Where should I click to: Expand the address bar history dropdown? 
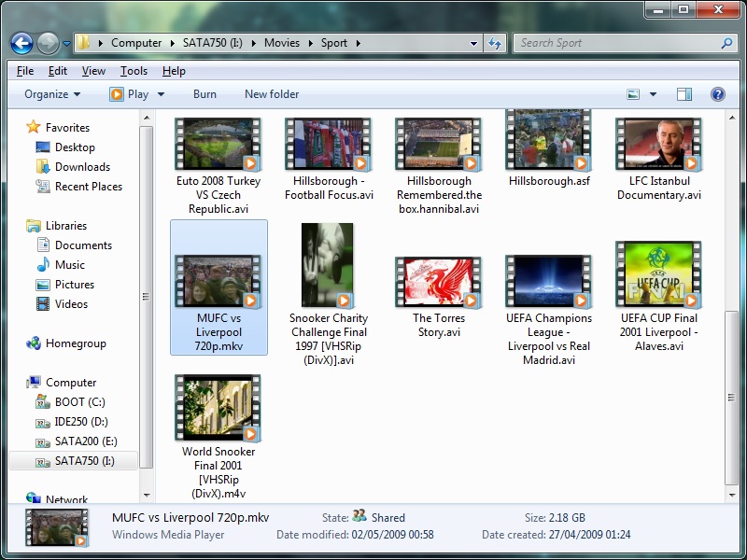[x=473, y=43]
